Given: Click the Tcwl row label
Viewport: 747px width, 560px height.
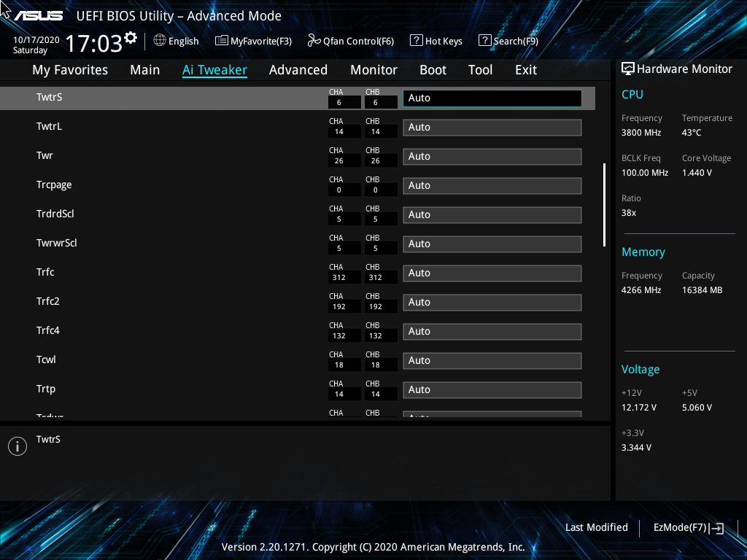Looking at the screenshot, I should (x=46, y=360).
